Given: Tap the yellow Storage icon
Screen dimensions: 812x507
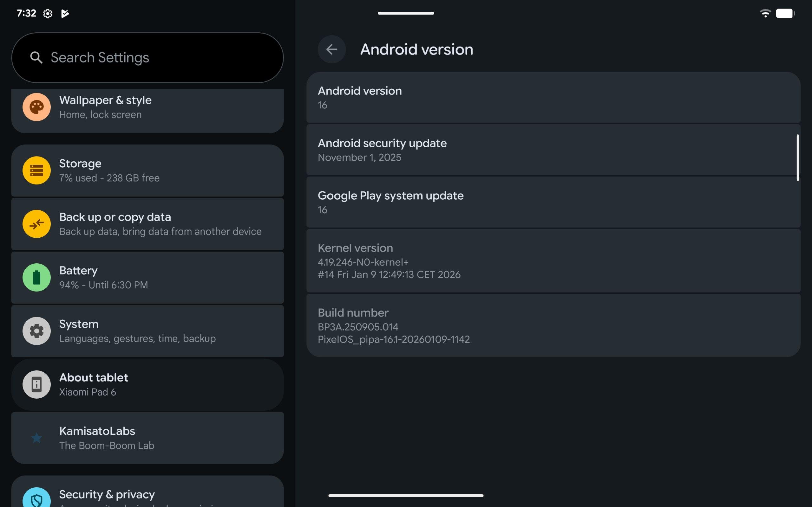Looking at the screenshot, I should coord(36,170).
